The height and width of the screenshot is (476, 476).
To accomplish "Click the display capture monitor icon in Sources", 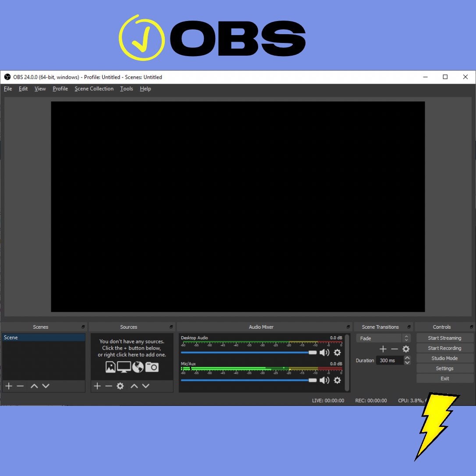I will pos(124,367).
